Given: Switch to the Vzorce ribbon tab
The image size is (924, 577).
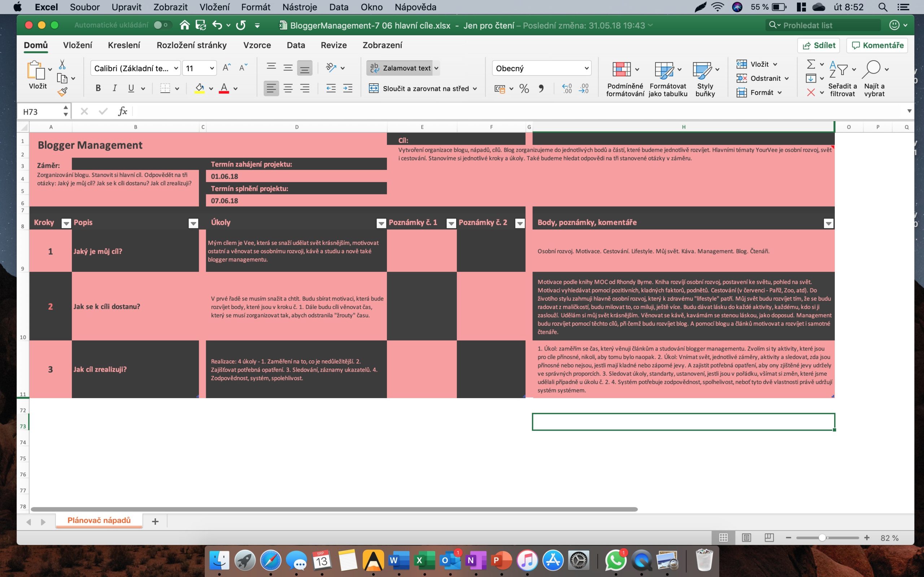Looking at the screenshot, I should pos(257,45).
